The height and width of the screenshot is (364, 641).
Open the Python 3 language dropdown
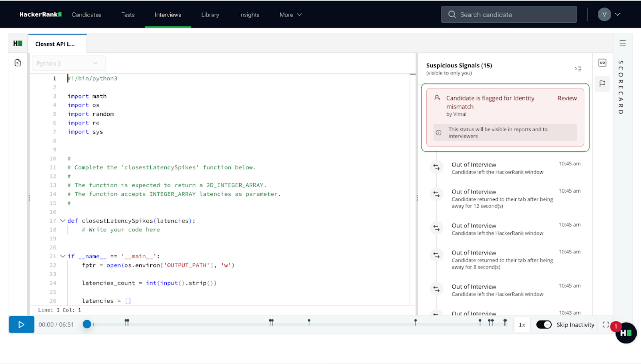point(69,63)
